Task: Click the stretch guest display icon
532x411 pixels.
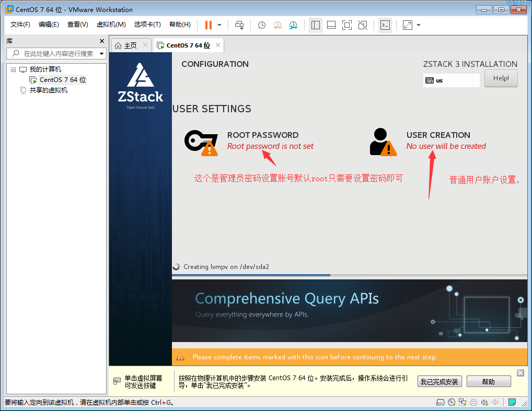Action: tap(408, 25)
